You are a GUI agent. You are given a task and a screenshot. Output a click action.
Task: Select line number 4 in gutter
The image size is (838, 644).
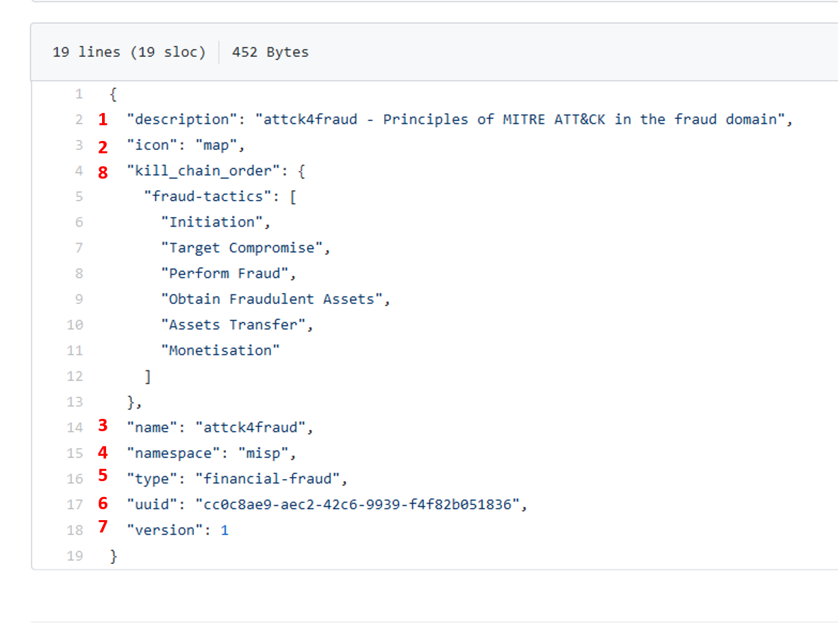pyautogui.click(x=79, y=171)
